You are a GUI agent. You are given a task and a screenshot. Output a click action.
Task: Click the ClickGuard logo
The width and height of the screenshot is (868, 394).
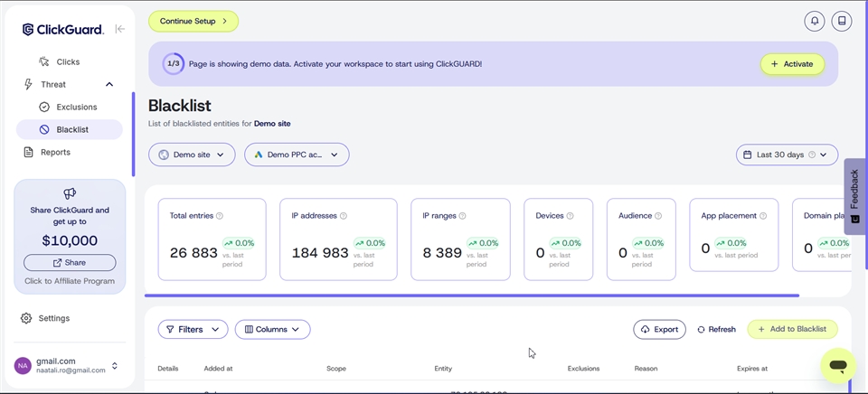[x=63, y=30]
